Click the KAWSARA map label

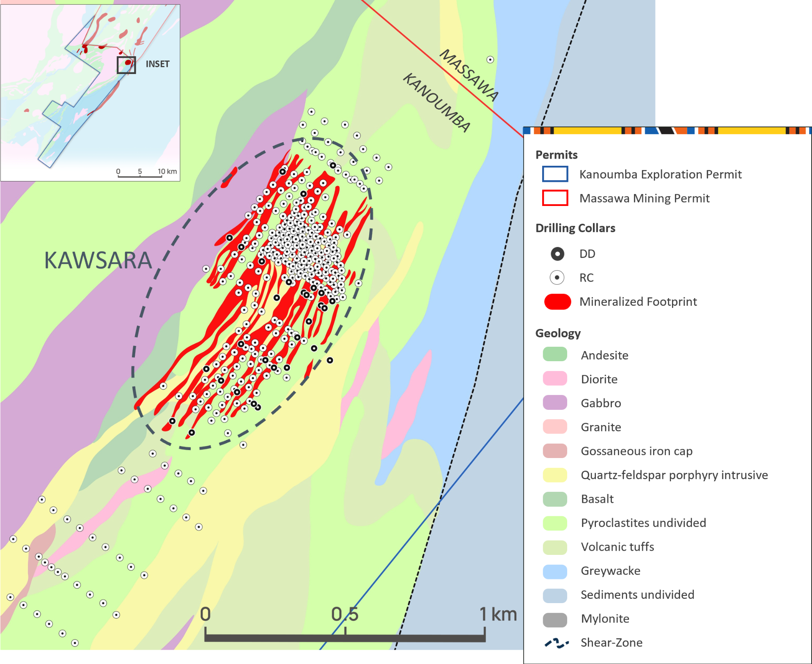pos(98,260)
